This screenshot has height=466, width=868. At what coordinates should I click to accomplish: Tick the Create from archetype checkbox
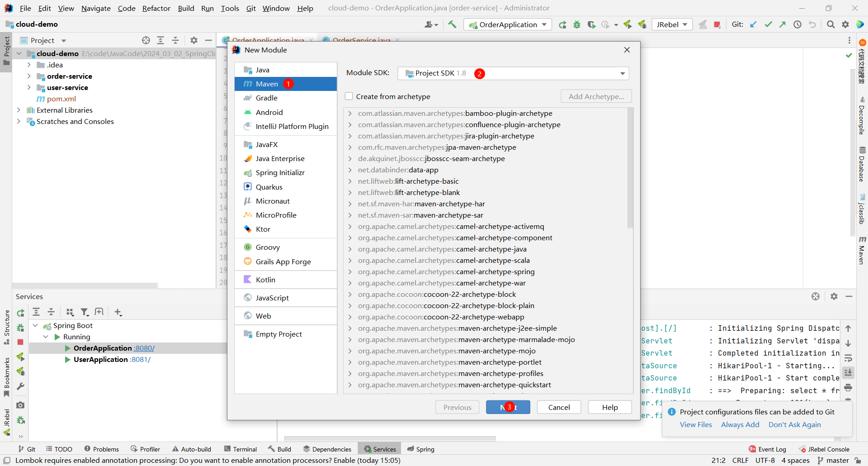pyautogui.click(x=349, y=96)
